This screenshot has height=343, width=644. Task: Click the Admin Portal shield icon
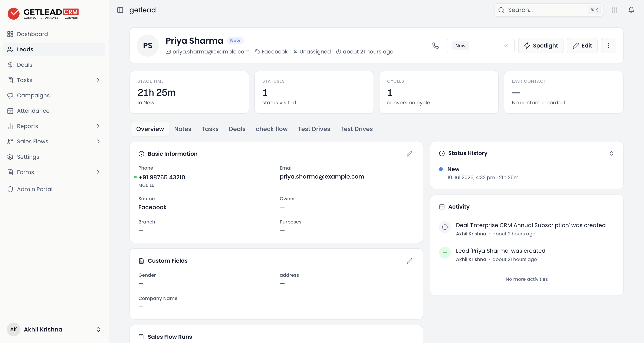[10, 189]
